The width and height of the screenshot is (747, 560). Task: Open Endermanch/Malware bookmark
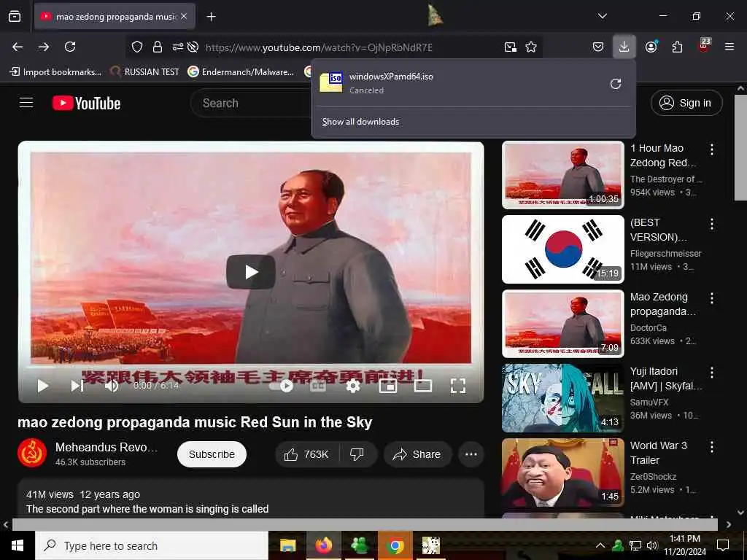click(x=241, y=72)
